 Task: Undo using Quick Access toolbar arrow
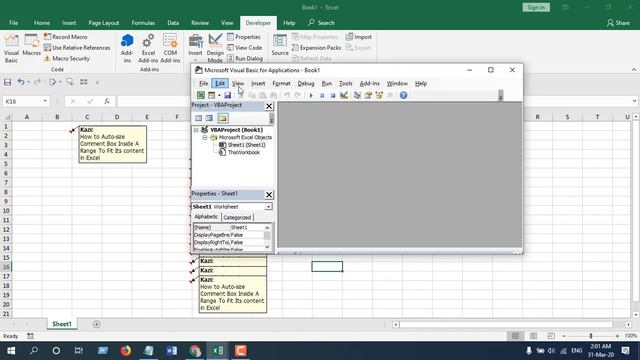(x=20, y=82)
